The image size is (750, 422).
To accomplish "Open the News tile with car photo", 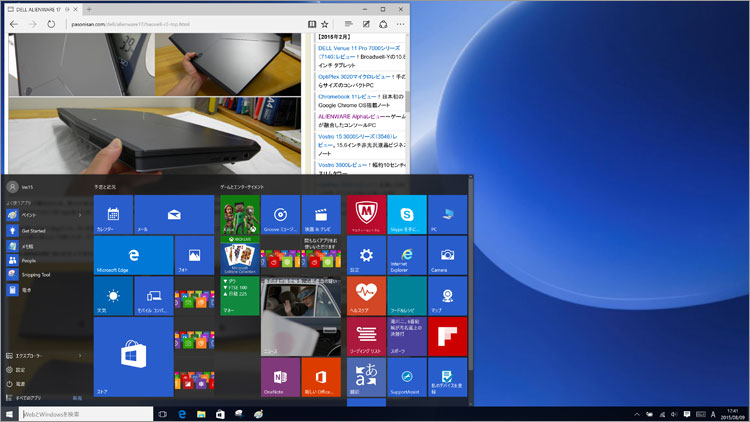I will [x=301, y=316].
